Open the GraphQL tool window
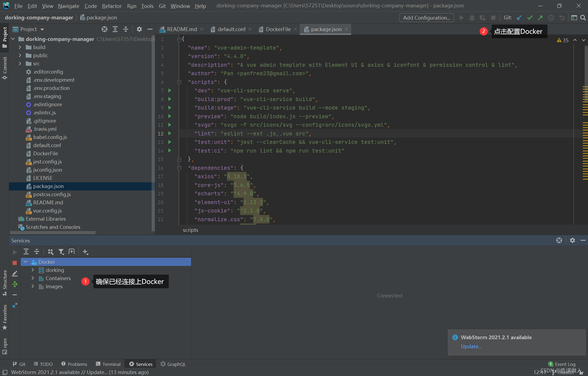588x376 pixels. pyautogui.click(x=173, y=364)
